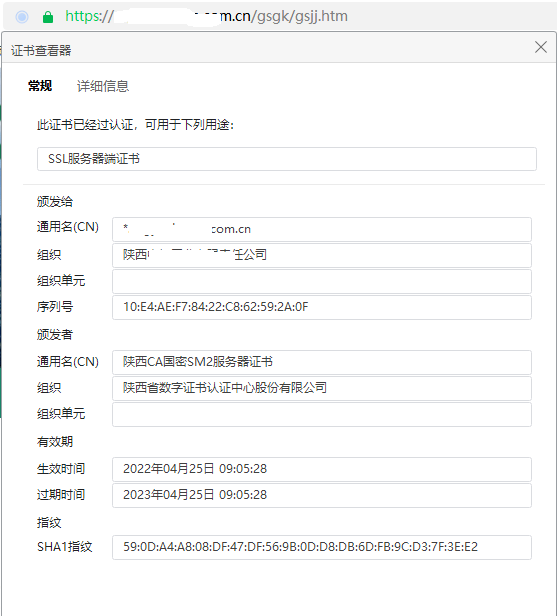Click the SSL服务器端证书 usage box

point(287,159)
